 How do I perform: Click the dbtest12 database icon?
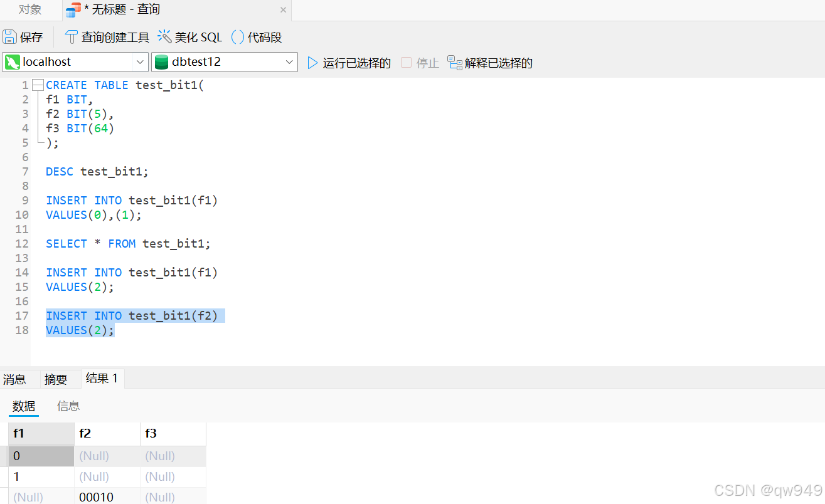point(162,62)
